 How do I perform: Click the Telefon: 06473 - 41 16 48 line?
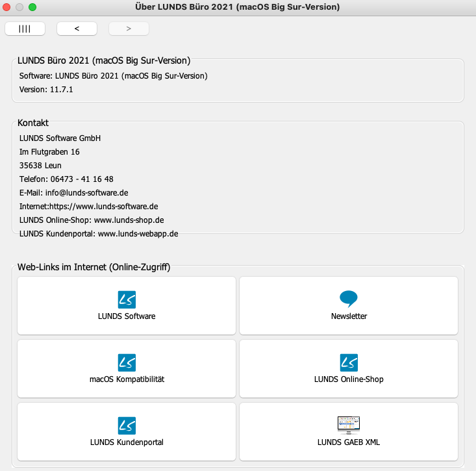[x=66, y=179]
